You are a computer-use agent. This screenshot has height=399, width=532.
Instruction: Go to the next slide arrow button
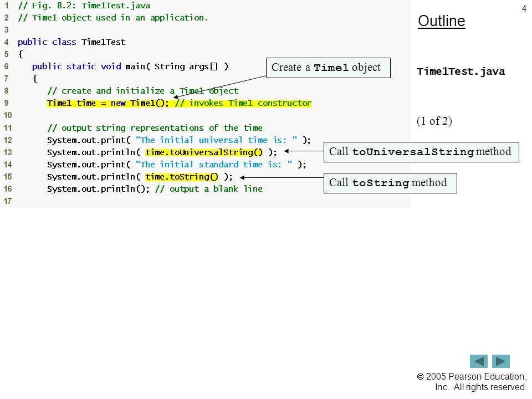tap(501, 361)
